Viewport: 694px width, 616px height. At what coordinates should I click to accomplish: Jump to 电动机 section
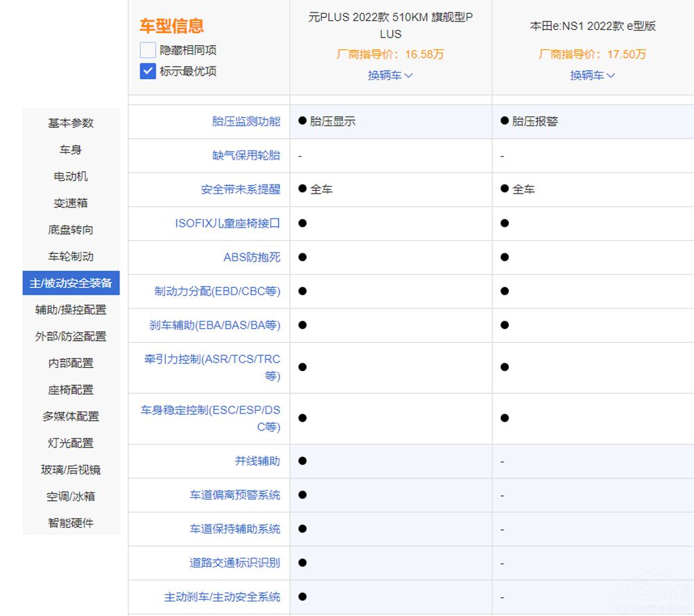pos(71,176)
